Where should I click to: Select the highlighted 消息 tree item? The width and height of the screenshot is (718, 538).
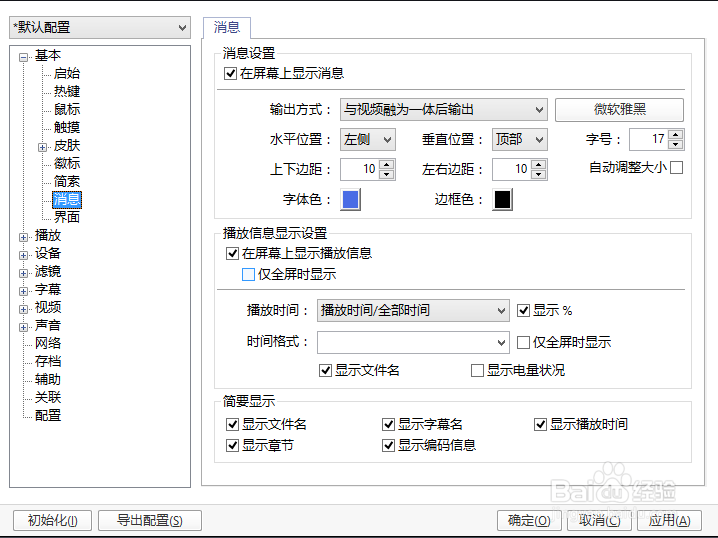(x=67, y=199)
